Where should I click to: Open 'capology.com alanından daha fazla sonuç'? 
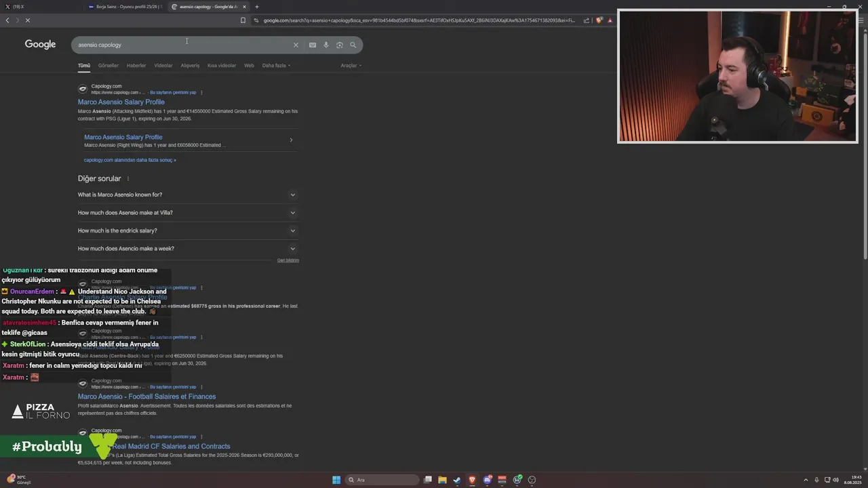130,160
